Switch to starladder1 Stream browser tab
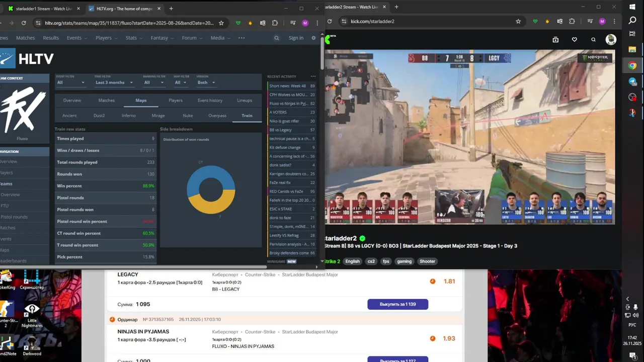644x362 pixels. point(44,9)
